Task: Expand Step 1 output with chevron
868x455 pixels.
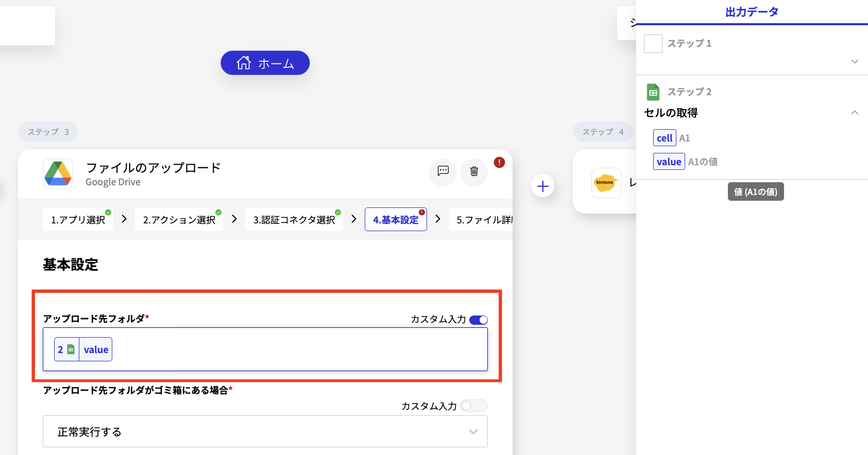Action: click(x=855, y=61)
